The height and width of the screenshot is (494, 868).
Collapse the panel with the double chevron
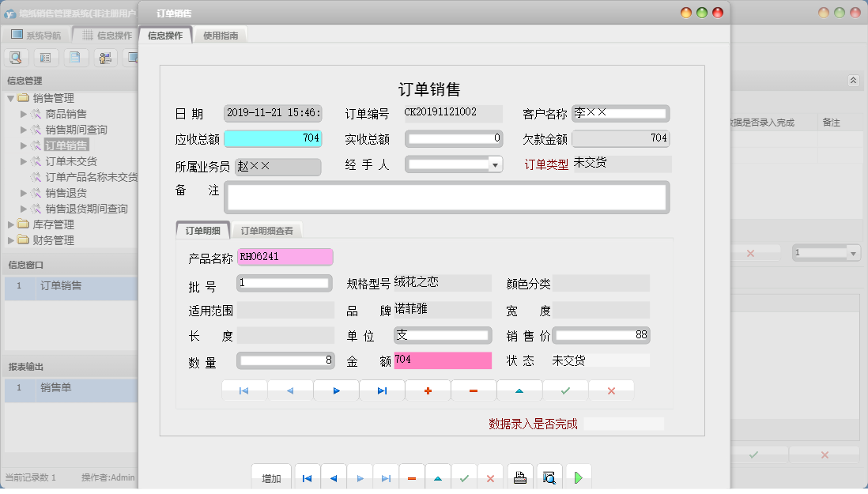852,80
